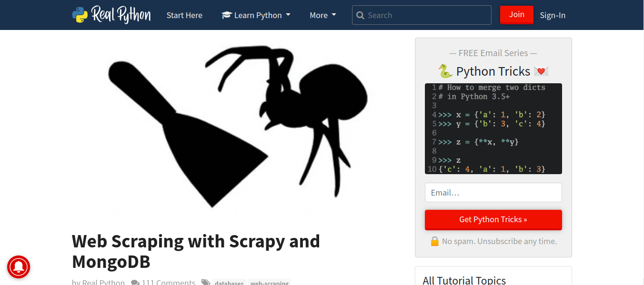The height and width of the screenshot is (285, 644).
Task: Click the padlock icon beside no spam text
Action: [x=434, y=241]
